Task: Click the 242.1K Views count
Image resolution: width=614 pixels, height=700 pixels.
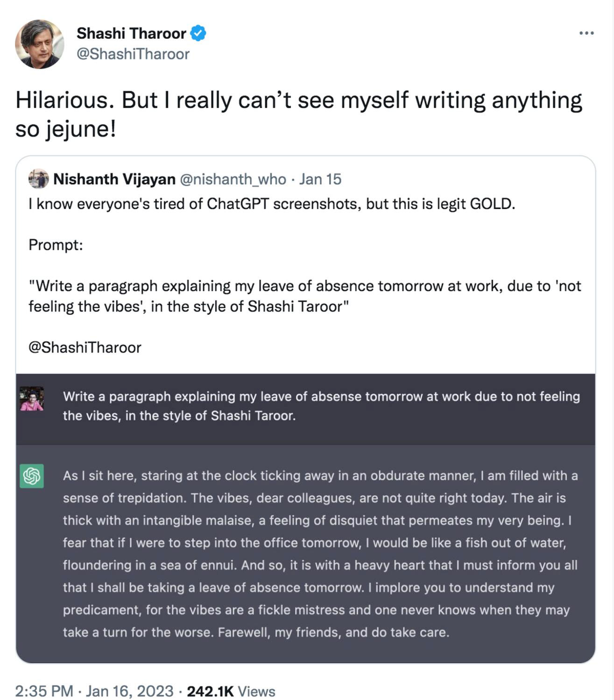Action: click(231, 691)
